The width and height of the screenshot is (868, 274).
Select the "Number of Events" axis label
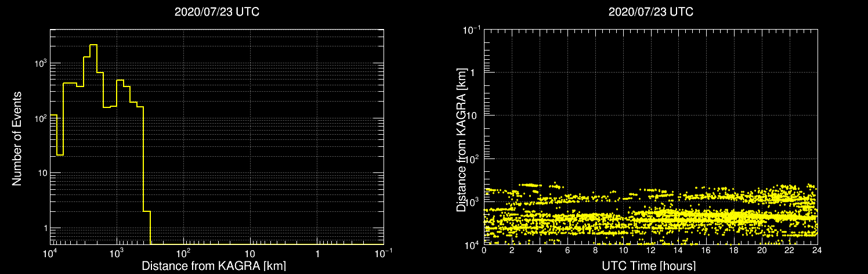click(17, 138)
